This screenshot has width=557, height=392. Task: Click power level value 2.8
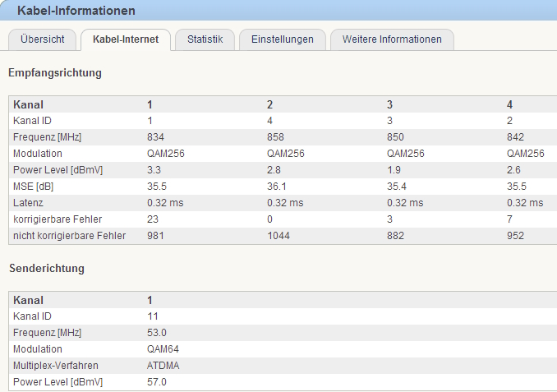pyautogui.click(x=274, y=170)
